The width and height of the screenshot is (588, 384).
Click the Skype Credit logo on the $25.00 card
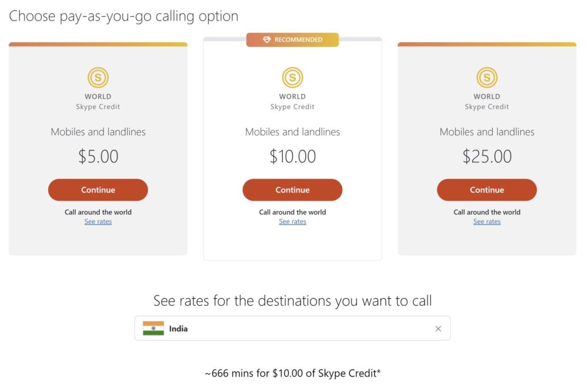[487, 77]
